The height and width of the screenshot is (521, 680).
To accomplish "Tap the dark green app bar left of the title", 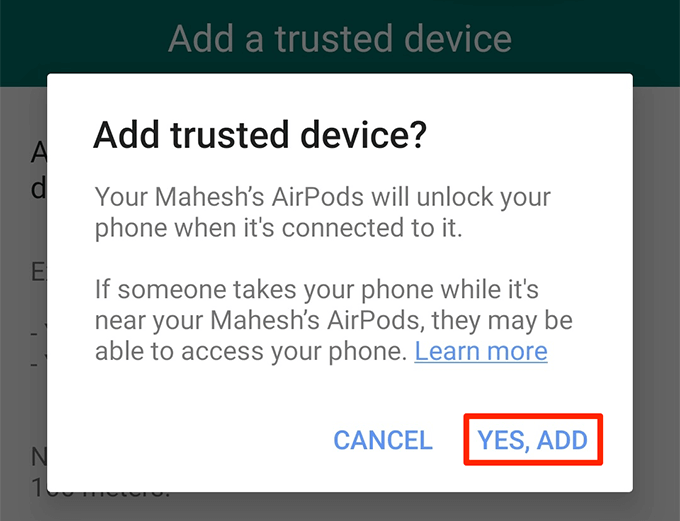I will (x=82, y=39).
